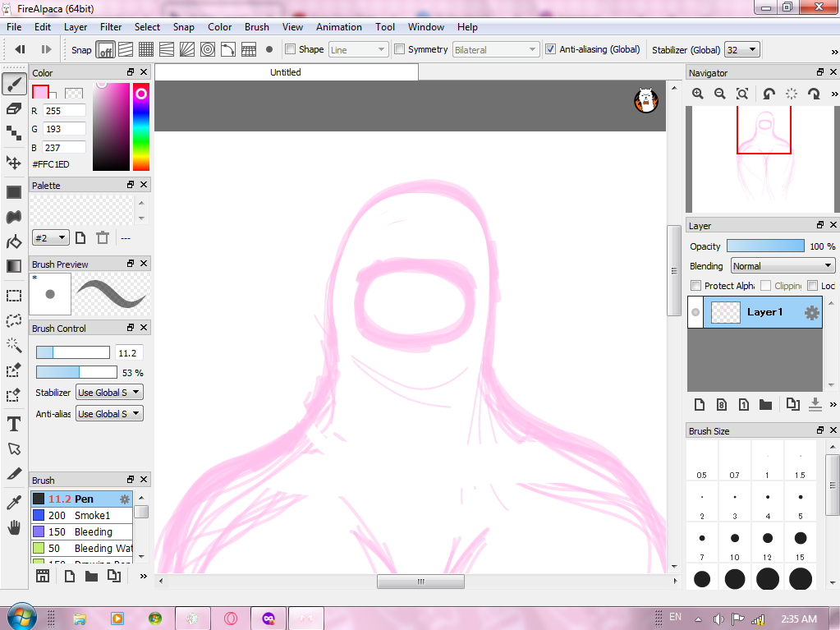Disable Anti-aliasing (Global) checkbox
840x630 pixels.
[x=550, y=49]
